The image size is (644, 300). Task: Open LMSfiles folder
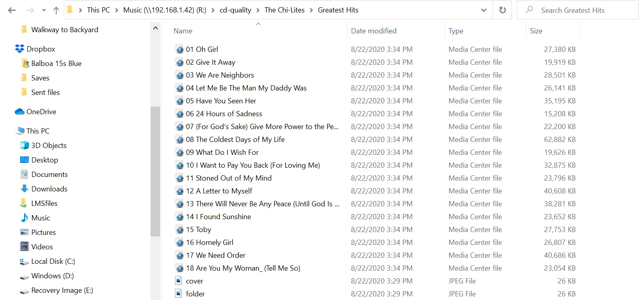coord(44,203)
